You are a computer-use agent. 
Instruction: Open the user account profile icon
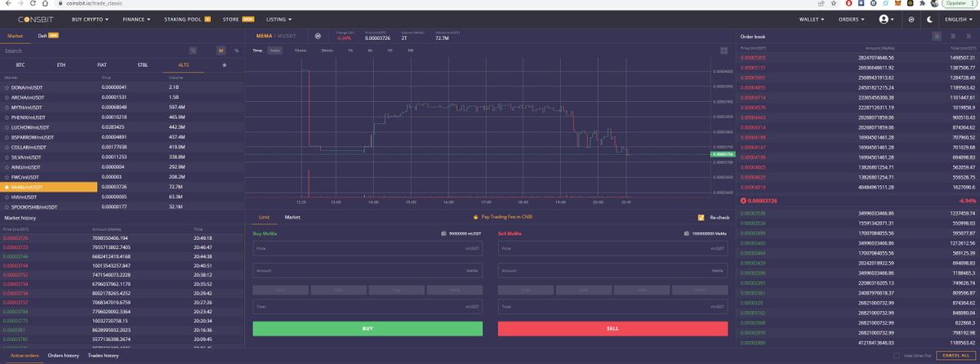click(x=884, y=19)
